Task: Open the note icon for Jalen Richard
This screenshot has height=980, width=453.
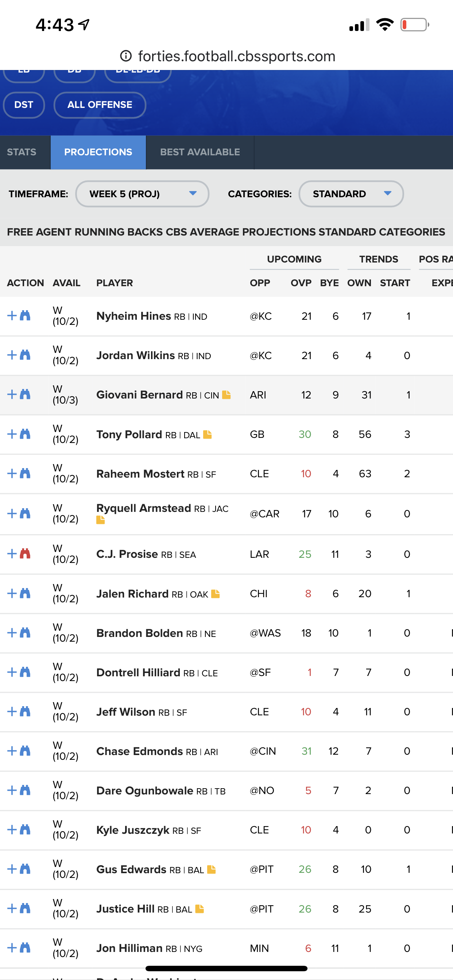Action: click(216, 594)
